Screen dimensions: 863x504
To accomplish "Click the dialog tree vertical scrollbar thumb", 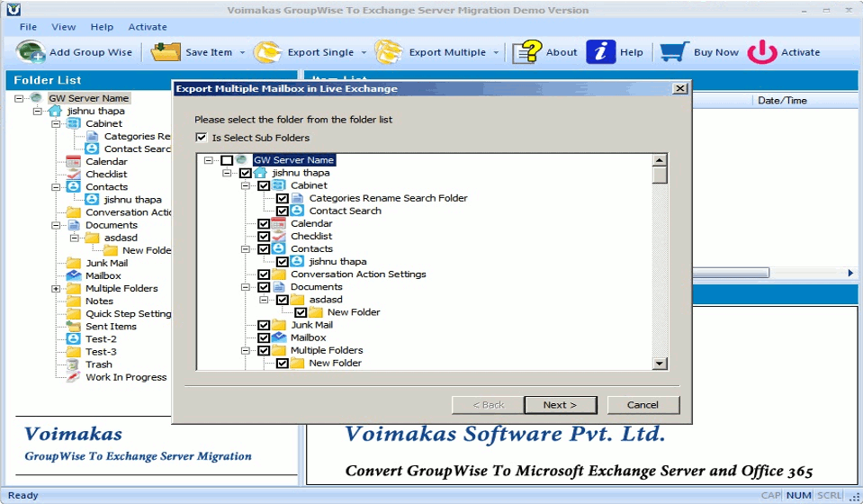I will (660, 175).
